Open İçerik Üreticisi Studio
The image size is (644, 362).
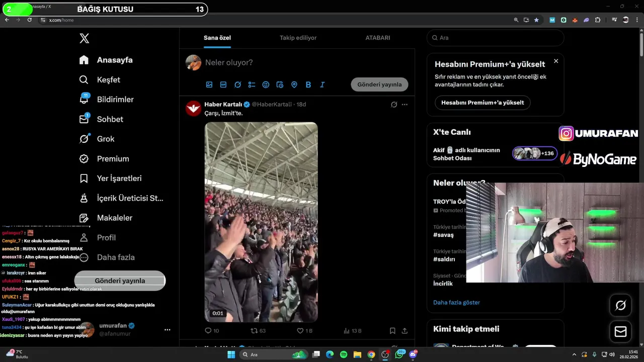point(121,198)
